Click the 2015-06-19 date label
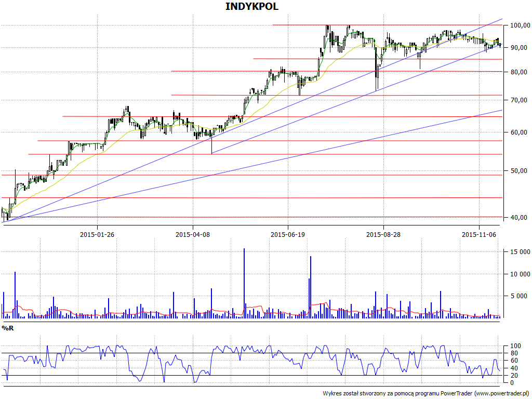This screenshot has width=532, height=399. [288, 234]
